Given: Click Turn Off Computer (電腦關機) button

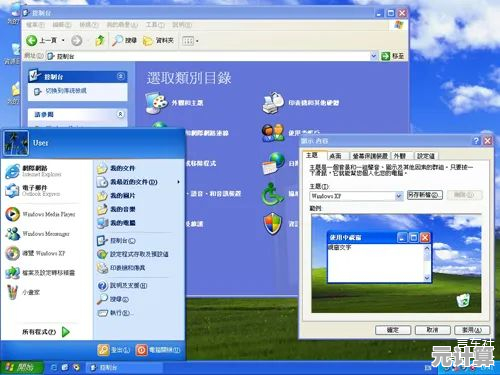Looking at the screenshot, I should tap(158, 350).
